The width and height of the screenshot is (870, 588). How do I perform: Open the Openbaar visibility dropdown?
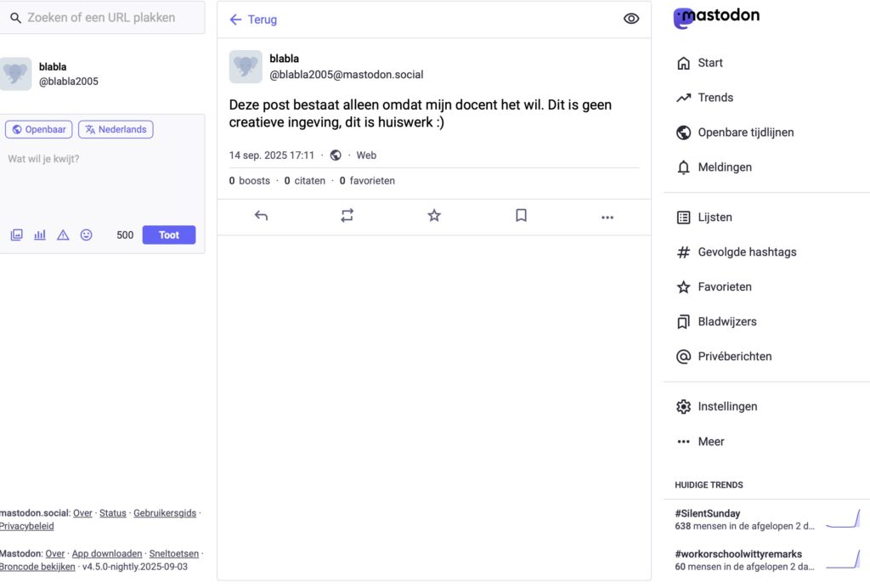click(x=38, y=129)
